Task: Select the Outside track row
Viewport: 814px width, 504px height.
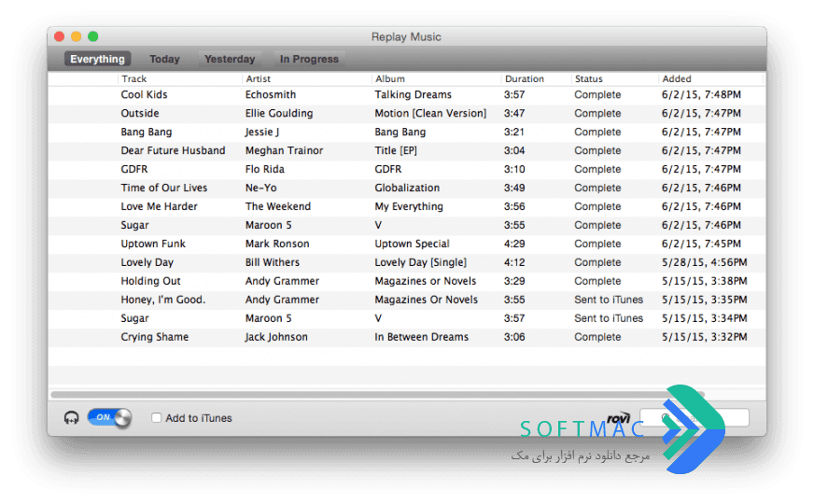Action: click(x=406, y=113)
